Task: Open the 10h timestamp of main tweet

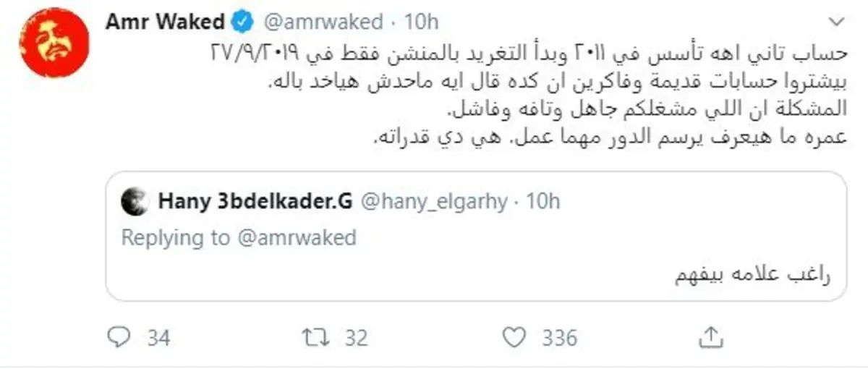Action: pyautogui.click(x=422, y=22)
